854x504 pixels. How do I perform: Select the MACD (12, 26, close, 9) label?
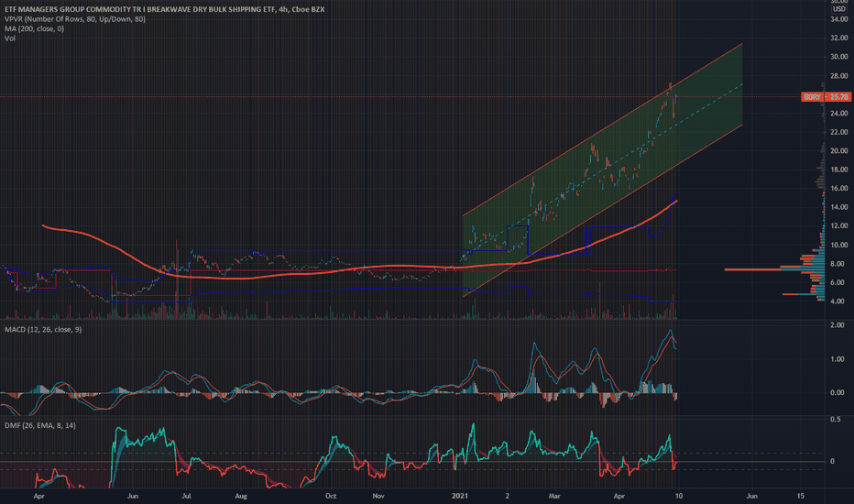(x=43, y=330)
